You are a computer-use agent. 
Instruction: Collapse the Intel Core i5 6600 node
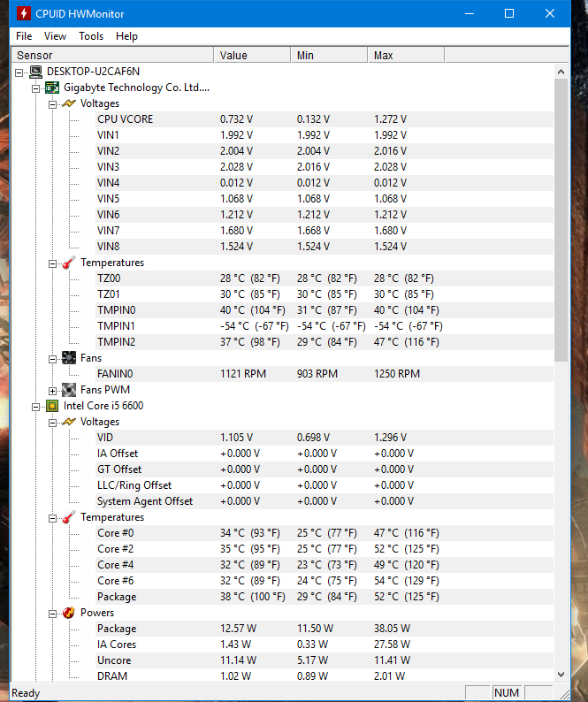tap(35, 407)
